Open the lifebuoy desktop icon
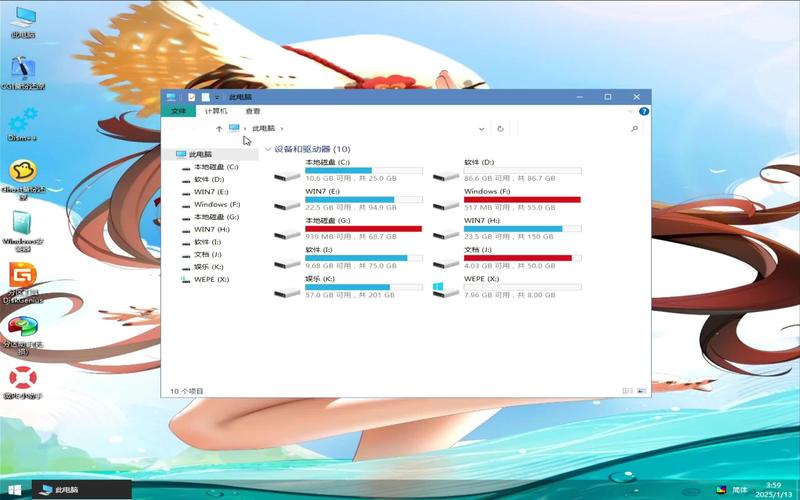The image size is (800, 500). click(22, 378)
